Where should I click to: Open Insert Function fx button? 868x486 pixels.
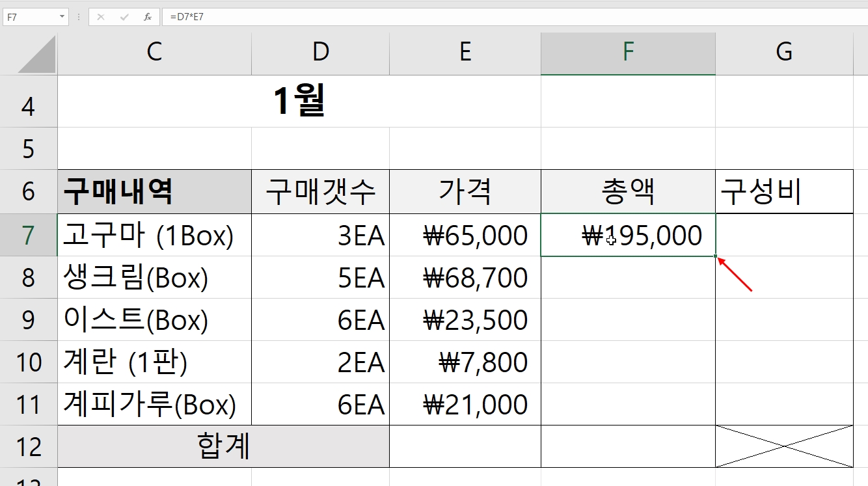pos(148,17)
